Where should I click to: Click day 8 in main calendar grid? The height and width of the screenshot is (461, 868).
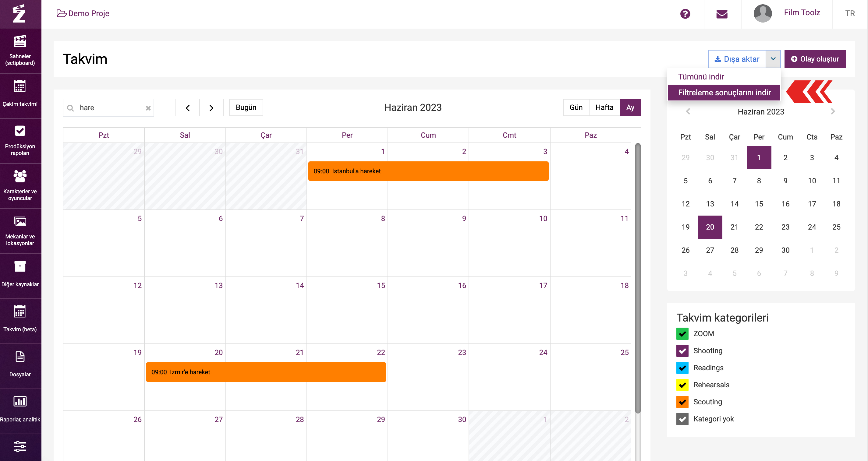click(x=347, y=243)
